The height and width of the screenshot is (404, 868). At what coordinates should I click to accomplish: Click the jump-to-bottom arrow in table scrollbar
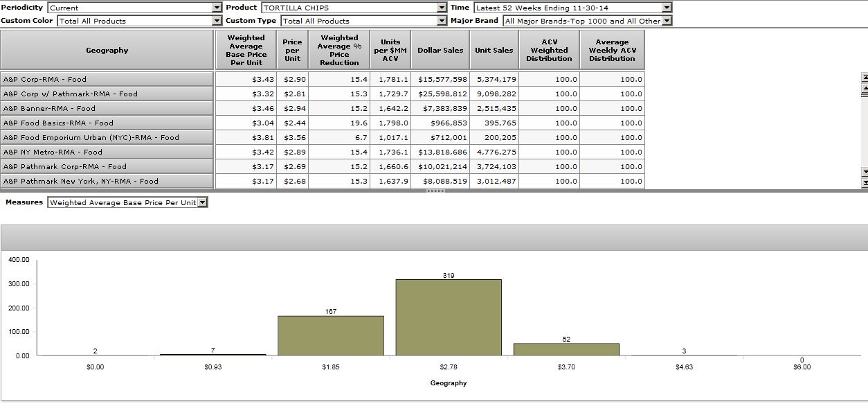(x=864, y=182)
